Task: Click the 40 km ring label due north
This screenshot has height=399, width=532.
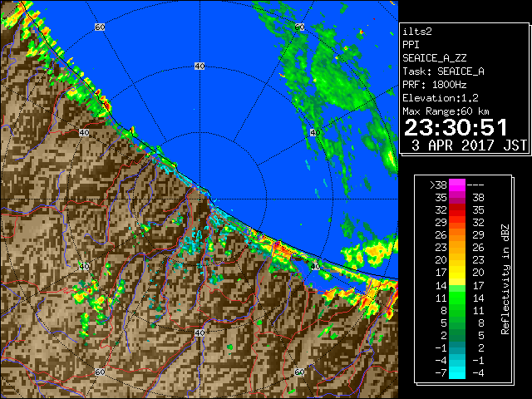Action: click(x=199, y=66)
